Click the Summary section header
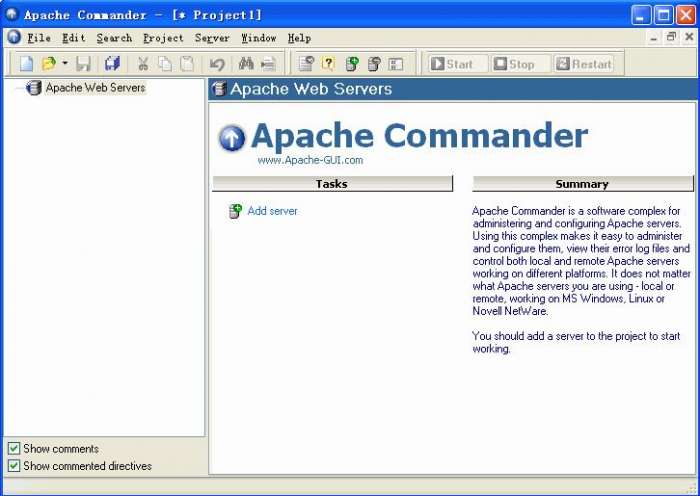 tap(583, 183)
